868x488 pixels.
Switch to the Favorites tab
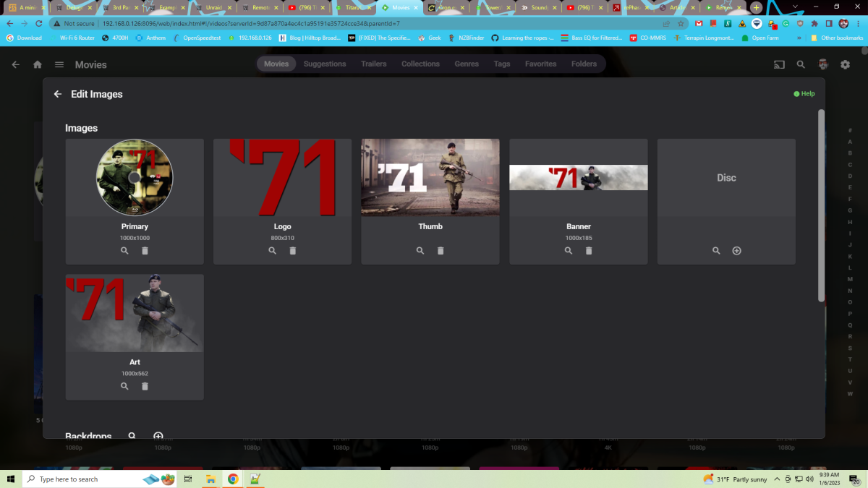[x=540, y=64]
